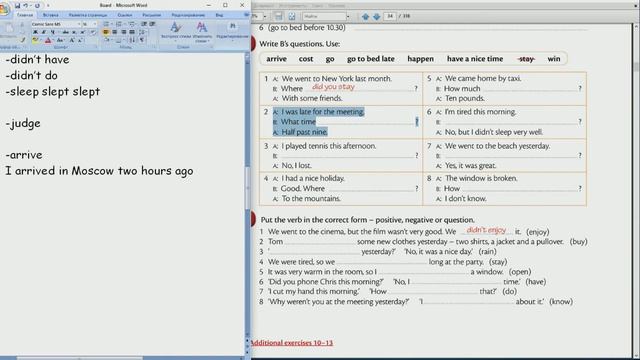The image size is (640, 360).
Task: Switch to the Ссылки ribbon tab
Action: 125,15
